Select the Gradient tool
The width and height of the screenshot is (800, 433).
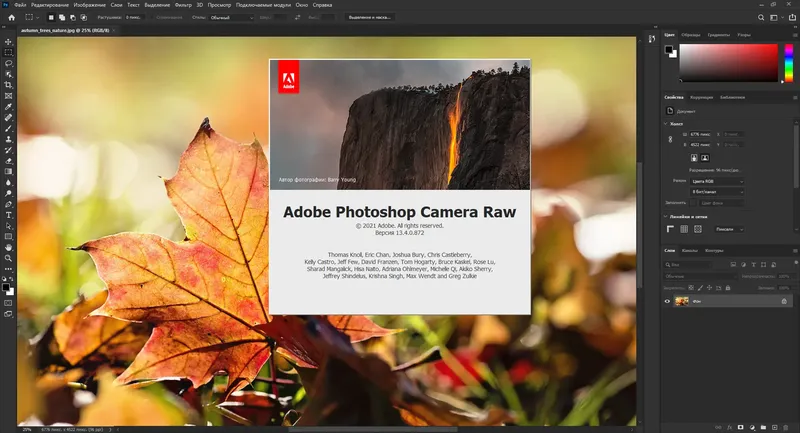click(x=8, y=171)
